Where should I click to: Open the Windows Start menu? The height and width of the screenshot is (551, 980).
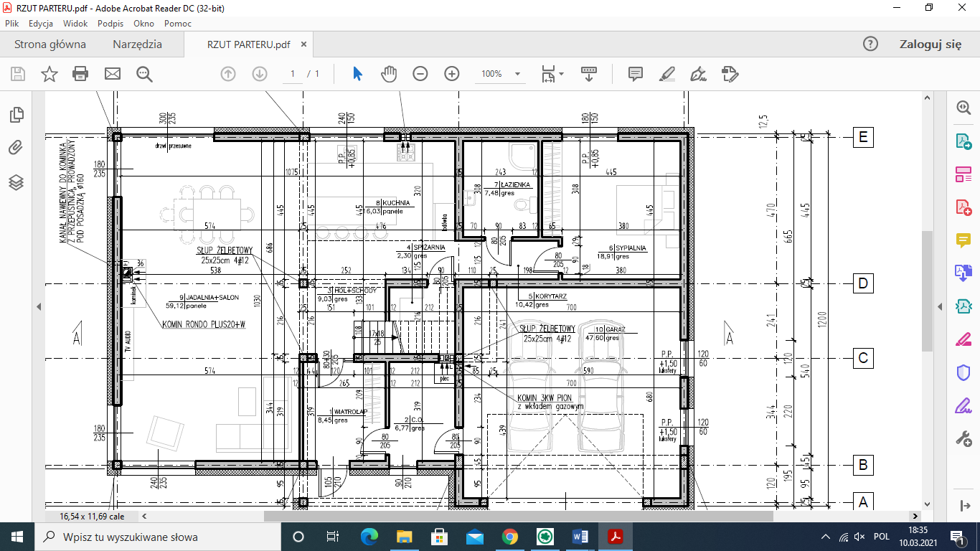(17, 537)
